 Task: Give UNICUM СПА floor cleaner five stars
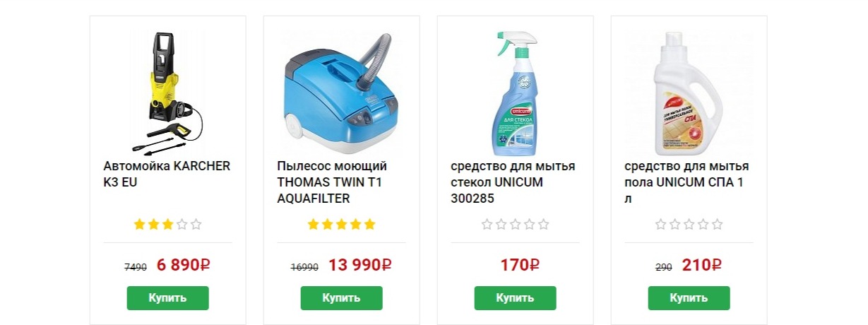click(718, 225)
